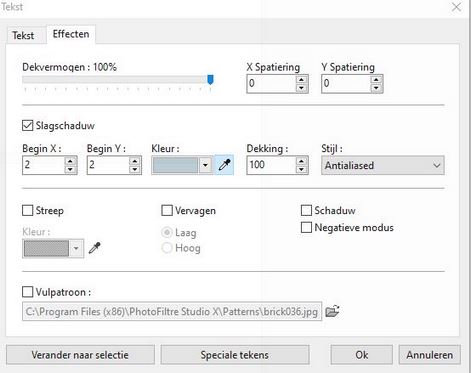Open Speciale tekens dialog

(235, 355)
